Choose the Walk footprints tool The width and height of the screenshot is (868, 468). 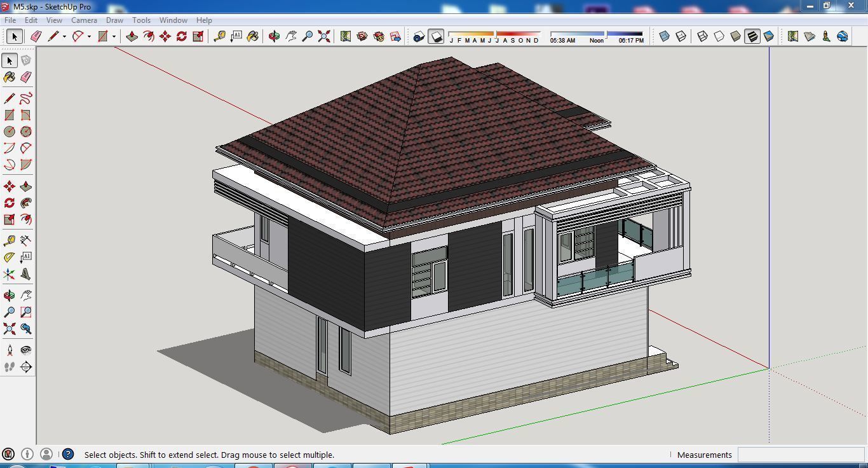pos(10,367)
